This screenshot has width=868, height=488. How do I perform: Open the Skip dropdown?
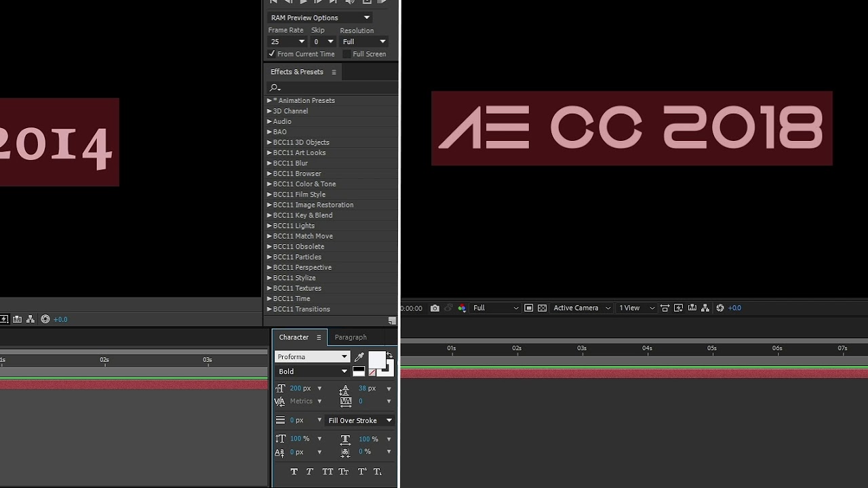pyautogui.click(x=323, y=41)
